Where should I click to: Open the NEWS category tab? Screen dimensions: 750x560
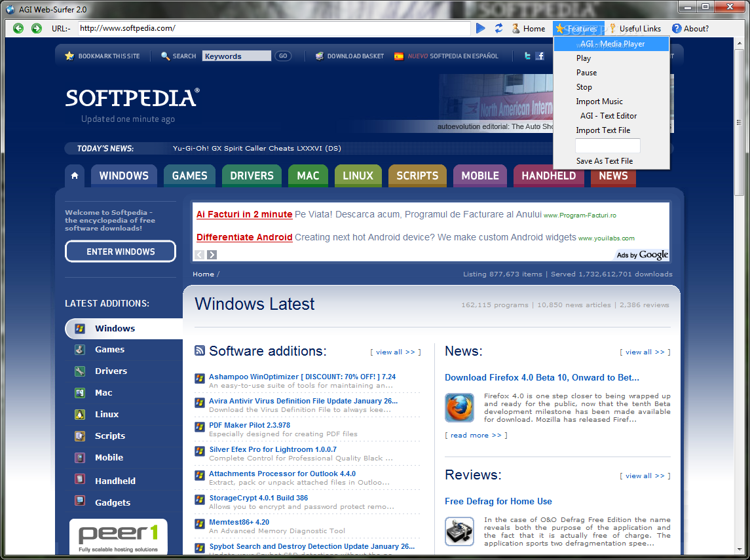(x=613, y=176)
